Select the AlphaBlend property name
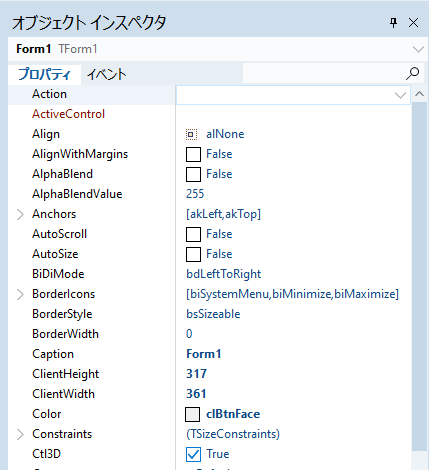 coord(62,174)
